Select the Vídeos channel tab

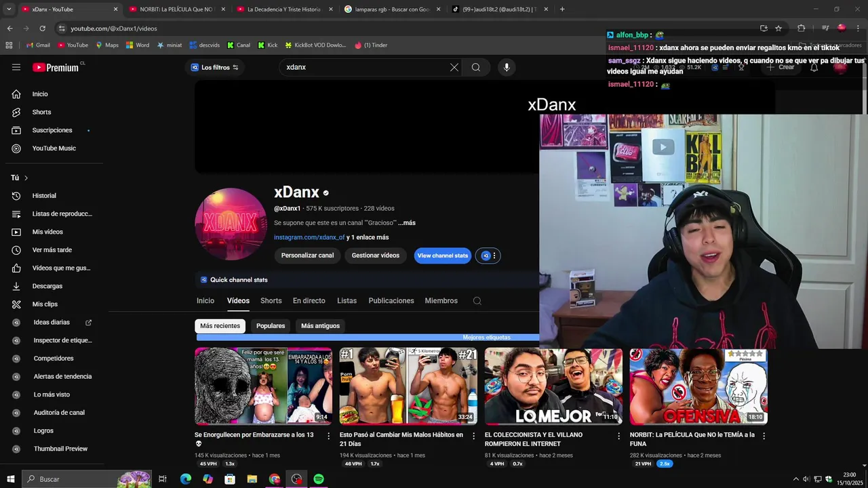click(x=238, y=301)
